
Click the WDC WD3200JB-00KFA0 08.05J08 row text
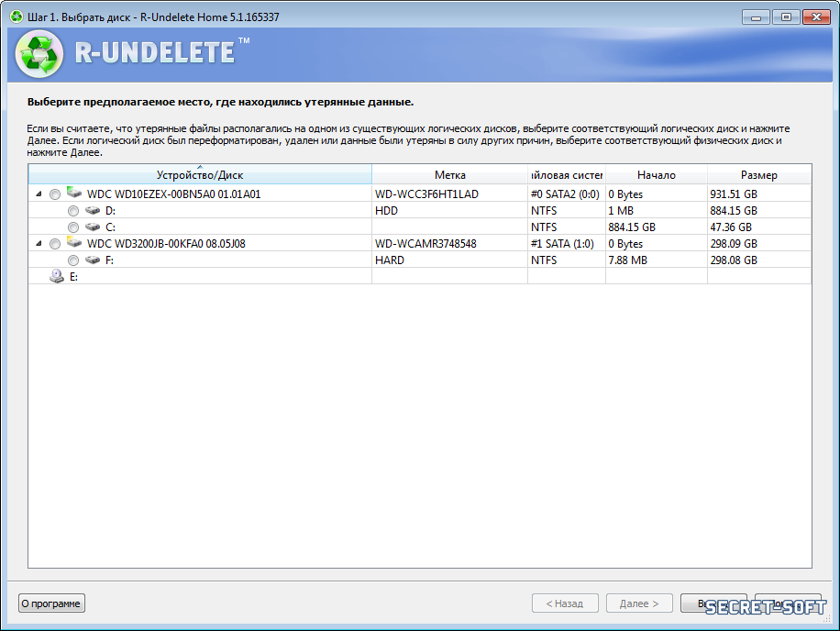166,244
